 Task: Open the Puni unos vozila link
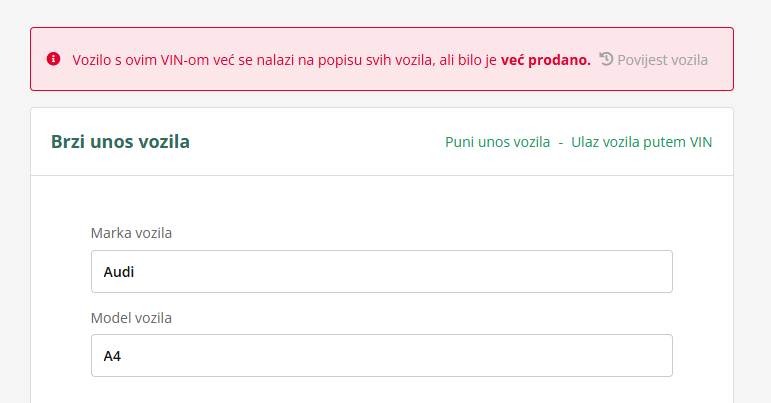coord(497,142)
